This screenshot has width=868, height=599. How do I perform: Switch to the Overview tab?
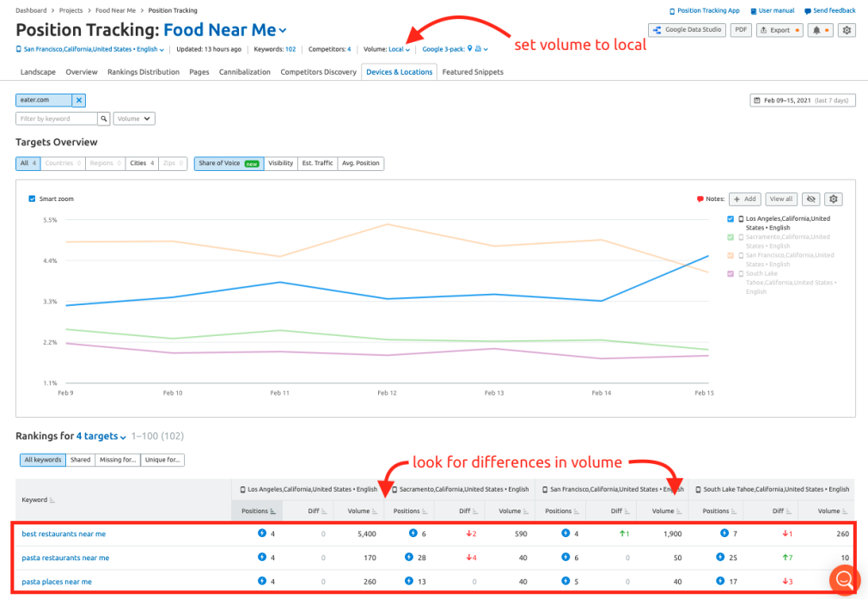82,72
